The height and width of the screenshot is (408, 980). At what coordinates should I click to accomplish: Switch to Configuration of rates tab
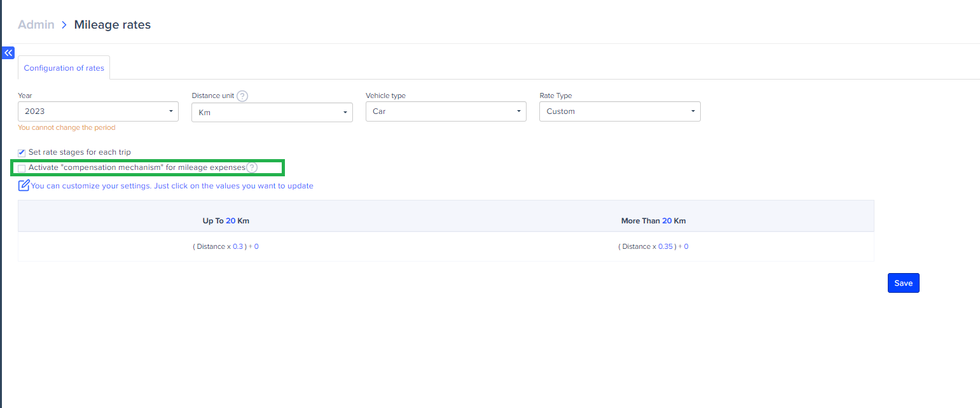pyautogui.click(x=64, y=68)
